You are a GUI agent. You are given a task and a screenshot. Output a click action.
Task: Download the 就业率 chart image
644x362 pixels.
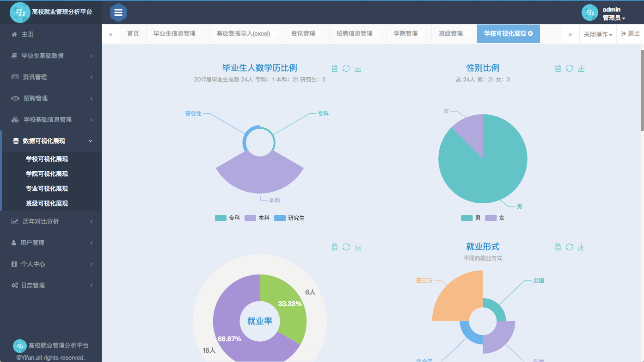[x=358, y=247]
